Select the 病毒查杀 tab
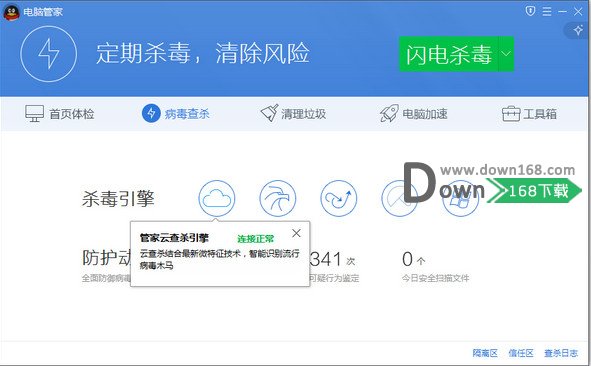Screen dimensions: 591x366 (x=176, y=113)
